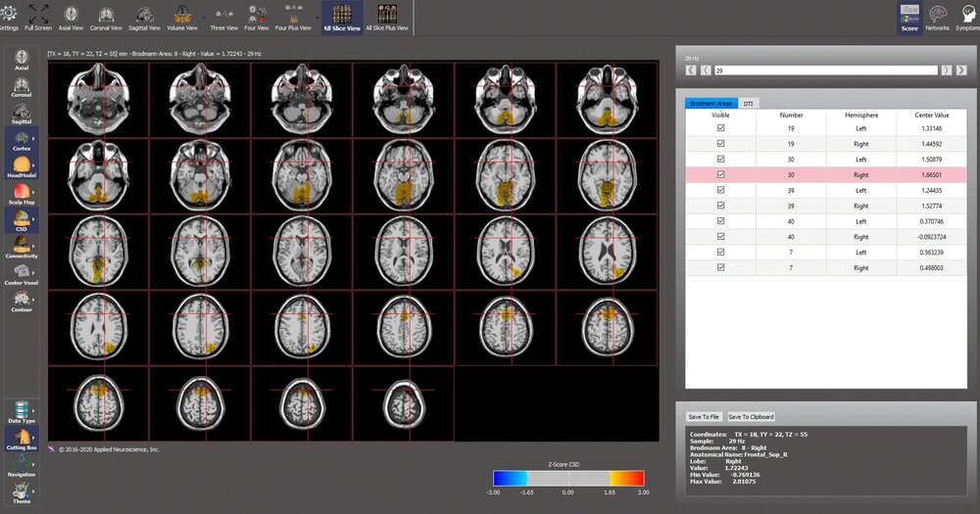Screen dimensions: 980x514
Task: Click the Save To File button
Action: pos(704,416)
